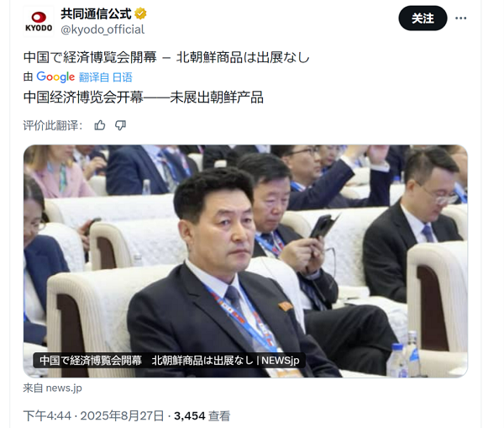Open the @kyodo_official handle link
Screen dimensions: 504x428
tap(102, 29)
